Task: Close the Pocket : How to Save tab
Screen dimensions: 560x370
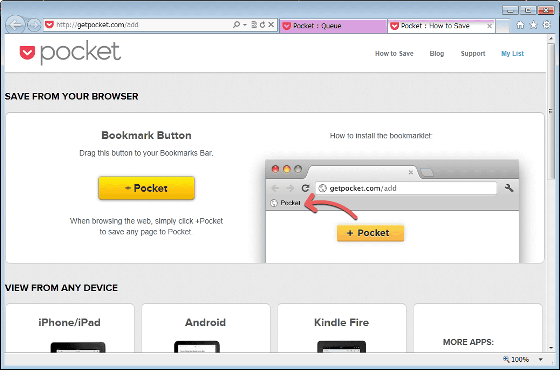Action: point(490,26)
